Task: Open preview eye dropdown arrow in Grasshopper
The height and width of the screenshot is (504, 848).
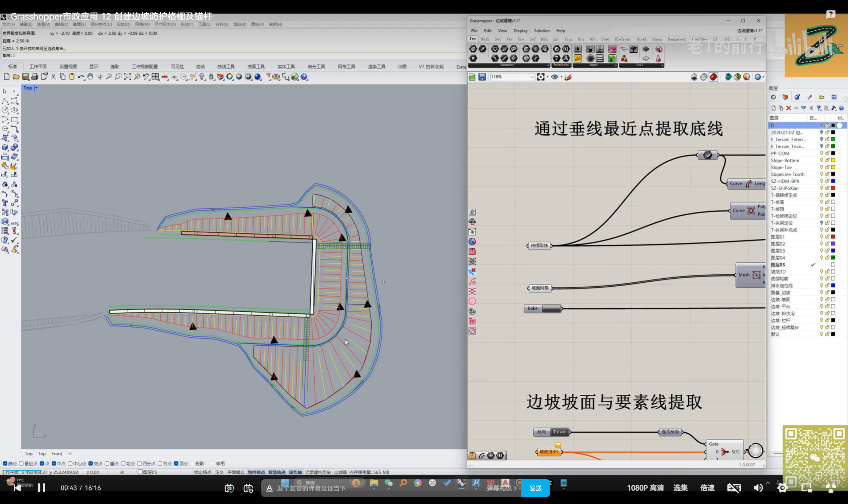Action: click(x=561, y=77)
